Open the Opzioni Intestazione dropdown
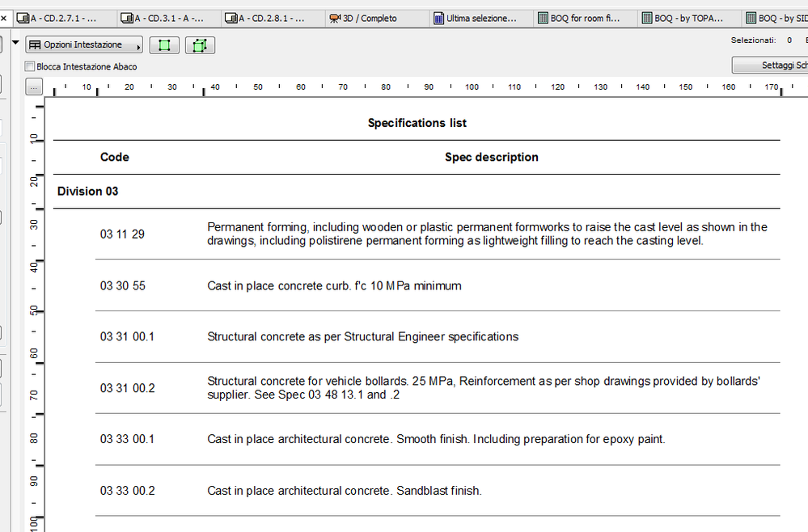Image resolution: width=808 pixels, height=532 pixels. [84, 44]
